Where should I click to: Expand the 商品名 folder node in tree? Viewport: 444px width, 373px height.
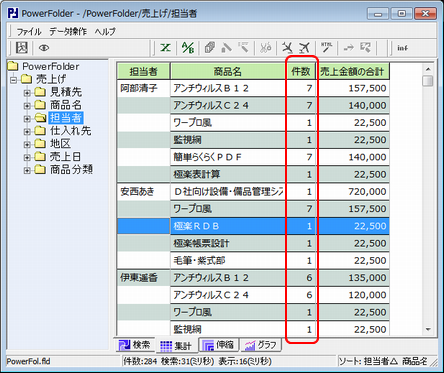pyautogui.click(x=27, y=106)
